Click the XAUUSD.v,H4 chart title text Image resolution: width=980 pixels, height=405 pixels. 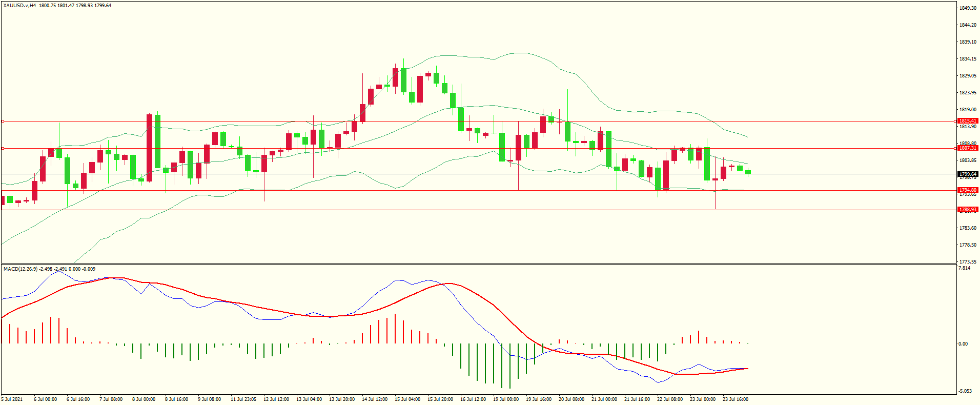tap(19, 6)
